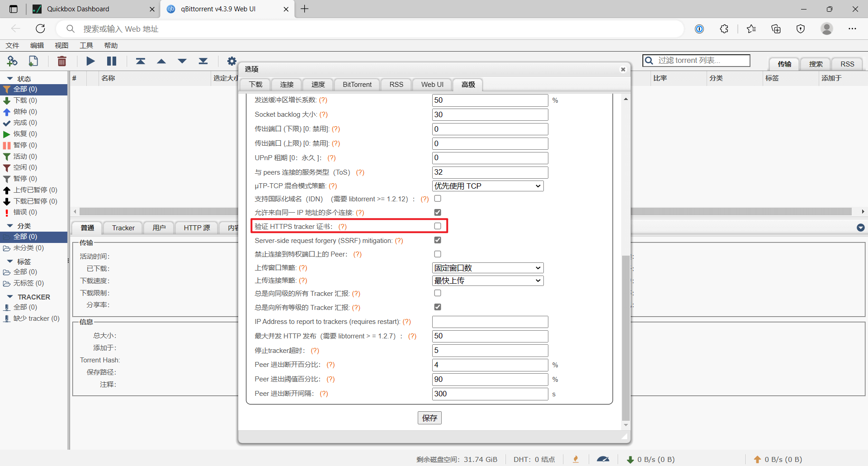Move torrent to top of queue icon

(x=141, y=61)
